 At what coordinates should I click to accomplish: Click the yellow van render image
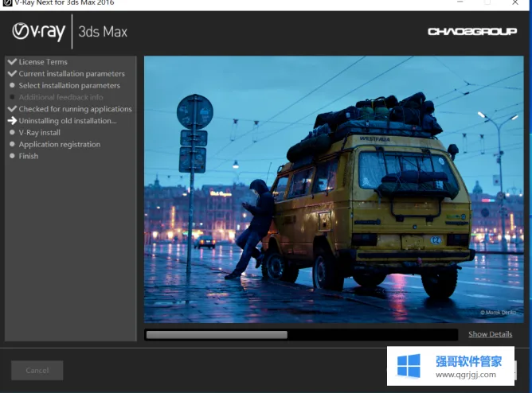[334, 189]
